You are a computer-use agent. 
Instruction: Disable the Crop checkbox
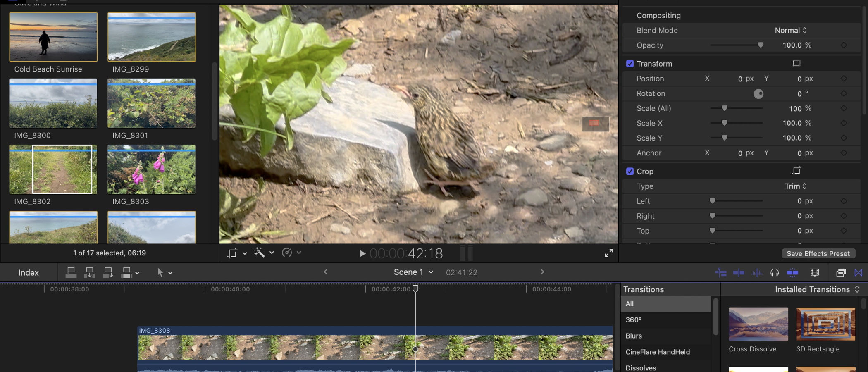click(630, 171)
